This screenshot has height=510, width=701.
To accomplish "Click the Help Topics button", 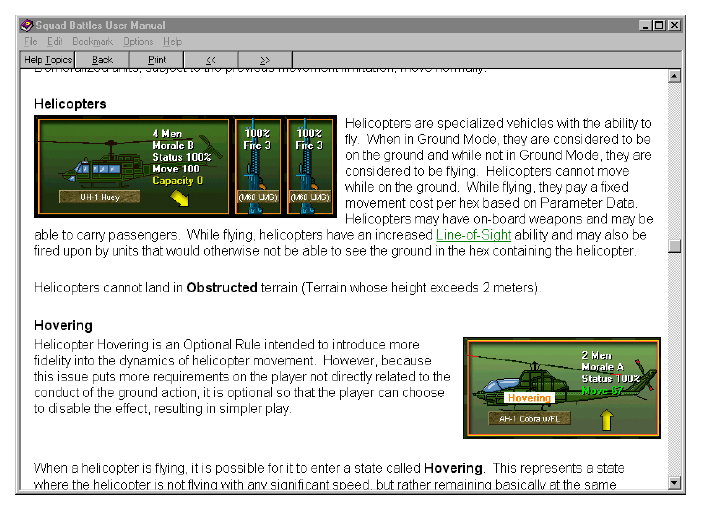I will pos(48,60).
